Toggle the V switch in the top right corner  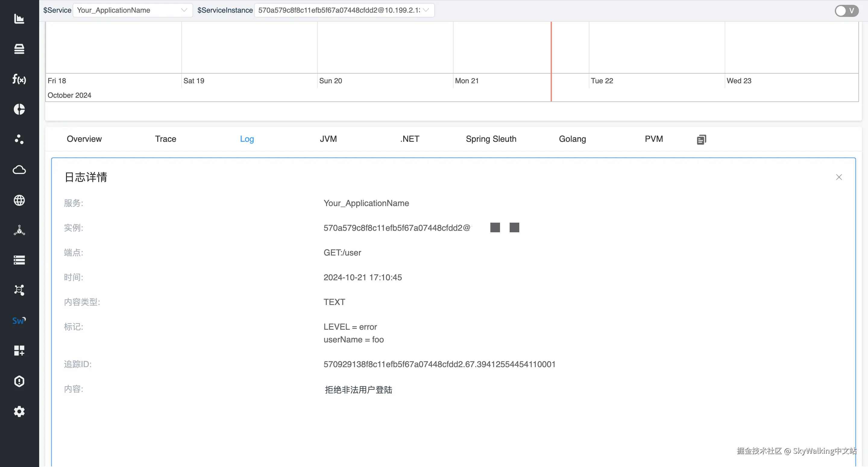[846, 11]
